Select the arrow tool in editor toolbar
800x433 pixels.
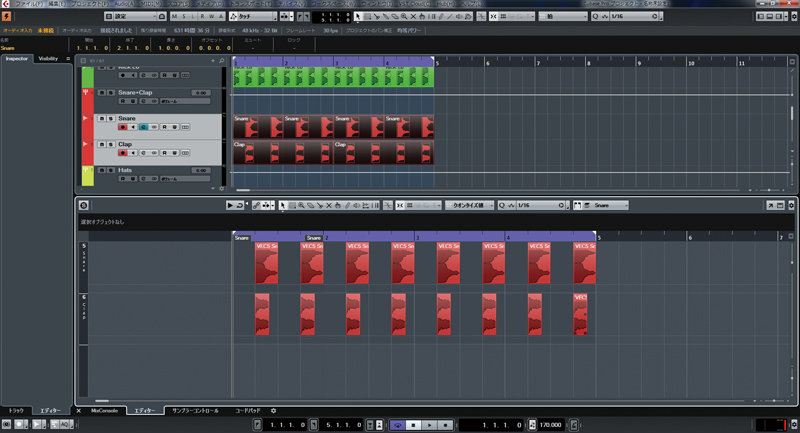[x=283, y=205]
